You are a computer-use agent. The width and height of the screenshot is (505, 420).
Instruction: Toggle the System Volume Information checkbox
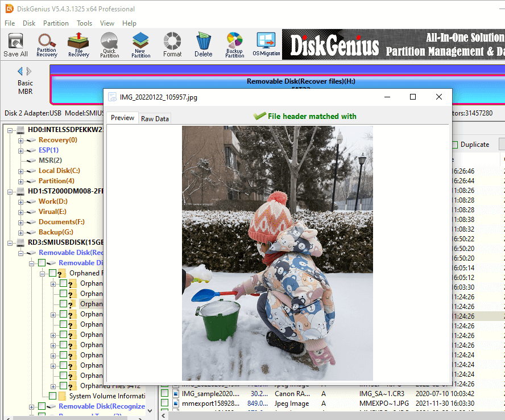[52, 396]
